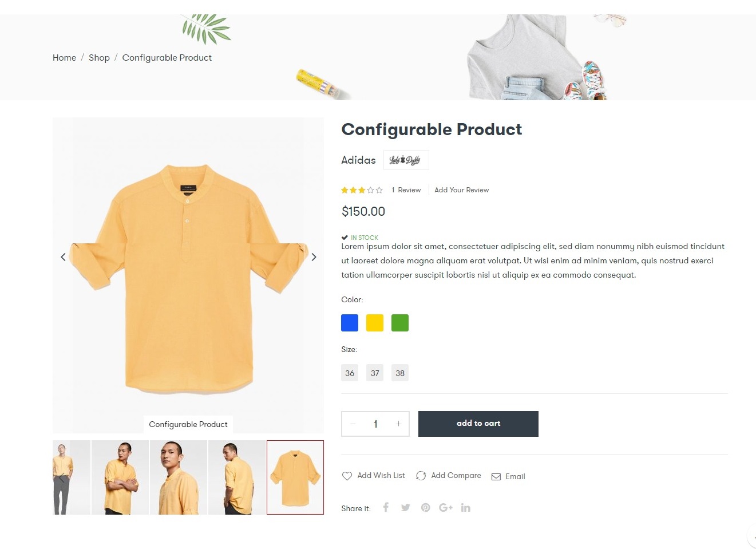Click the Add Compare refresh icon
The width and height of the screenshot is (756, 549).
421,476
